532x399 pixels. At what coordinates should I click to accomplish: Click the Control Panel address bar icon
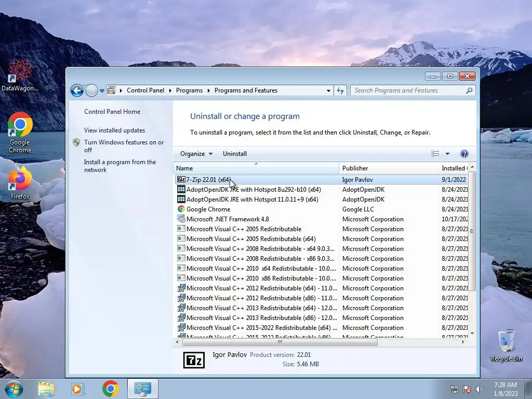111,90
